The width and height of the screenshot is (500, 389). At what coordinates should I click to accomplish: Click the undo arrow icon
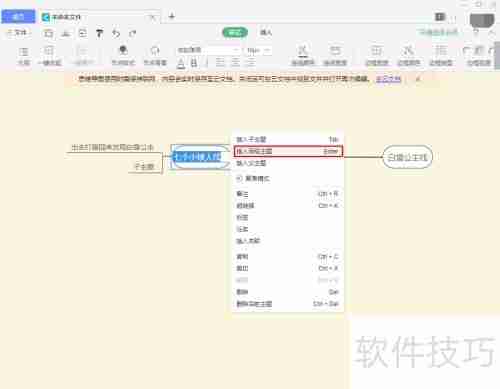pos(116,33)
